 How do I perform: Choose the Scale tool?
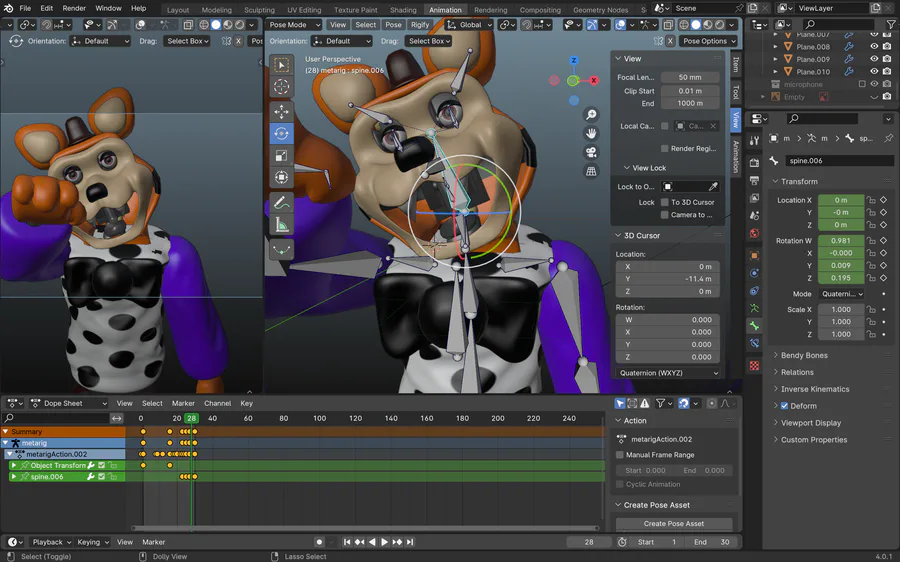tap(281, 156)
